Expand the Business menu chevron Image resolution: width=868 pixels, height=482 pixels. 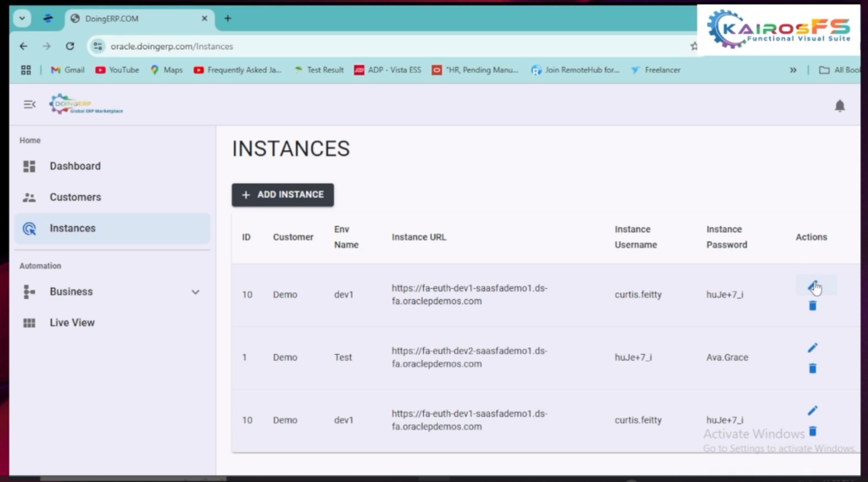click(195, 292)
